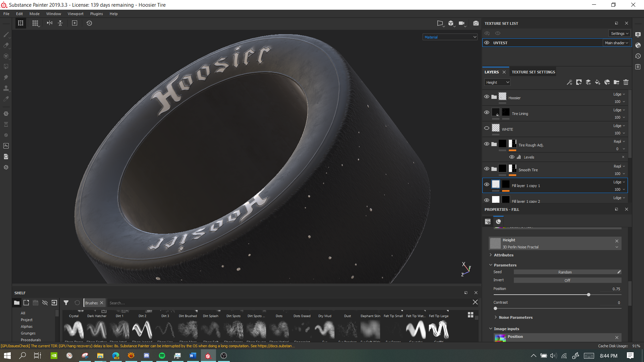Select Alphas category in shelf
Screen dimensions: 644x362
click(x=26, y=326)
